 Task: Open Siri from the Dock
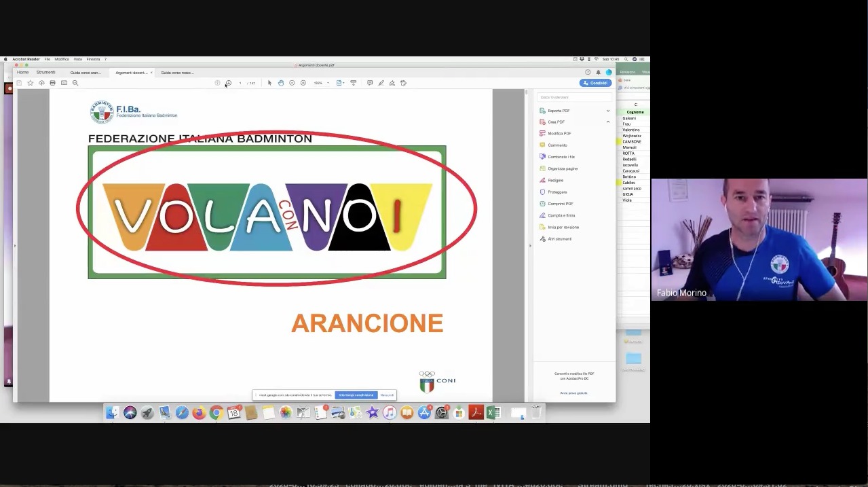pos(130,412)
